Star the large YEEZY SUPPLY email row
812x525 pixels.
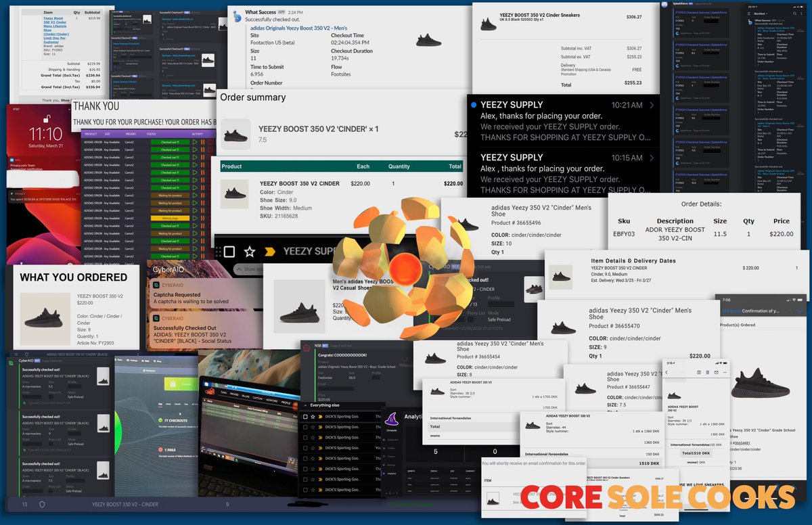coord(250,252)
